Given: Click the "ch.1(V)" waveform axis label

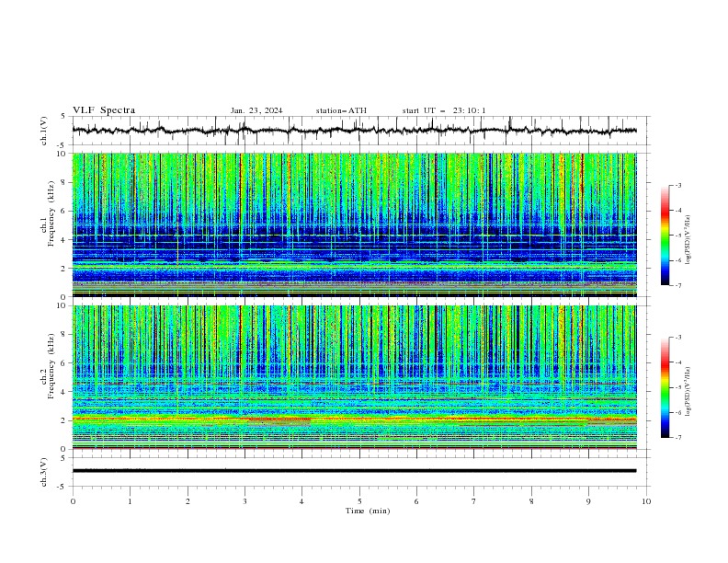Looking at the screenshot, I should click(44, 131).
